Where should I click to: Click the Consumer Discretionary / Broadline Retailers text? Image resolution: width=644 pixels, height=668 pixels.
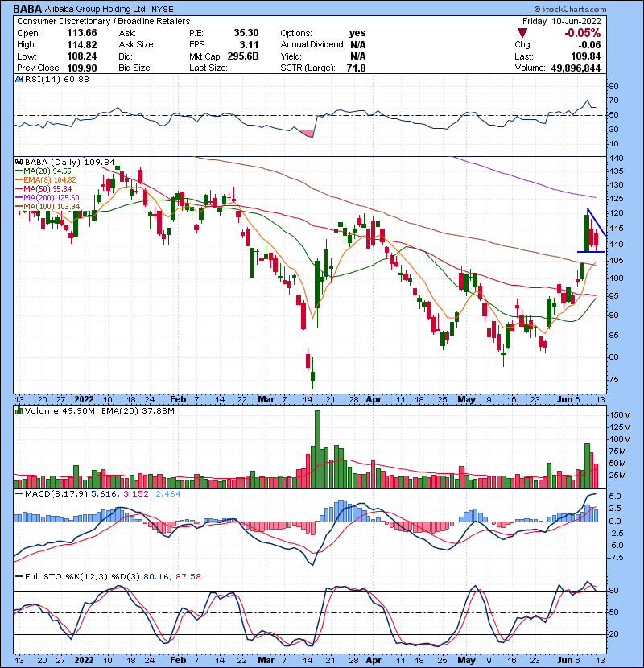(104, 21)
